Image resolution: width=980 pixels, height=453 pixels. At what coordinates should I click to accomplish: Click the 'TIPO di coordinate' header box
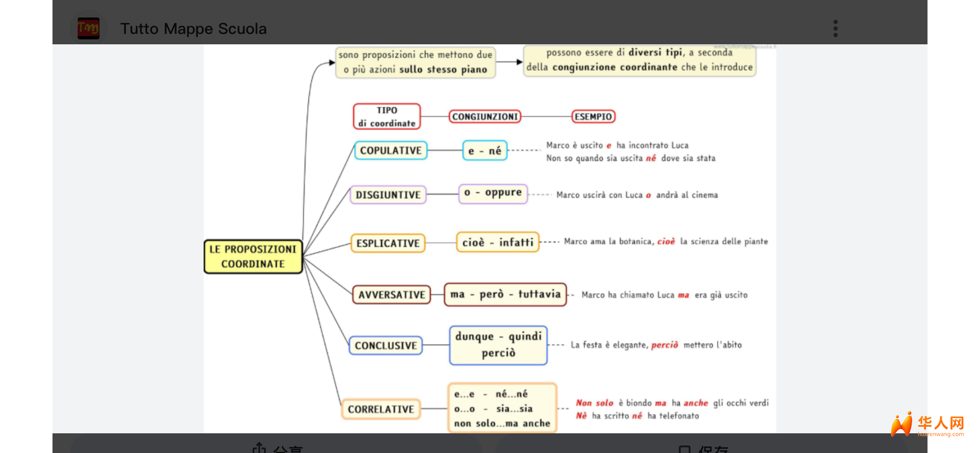(387, 117)
